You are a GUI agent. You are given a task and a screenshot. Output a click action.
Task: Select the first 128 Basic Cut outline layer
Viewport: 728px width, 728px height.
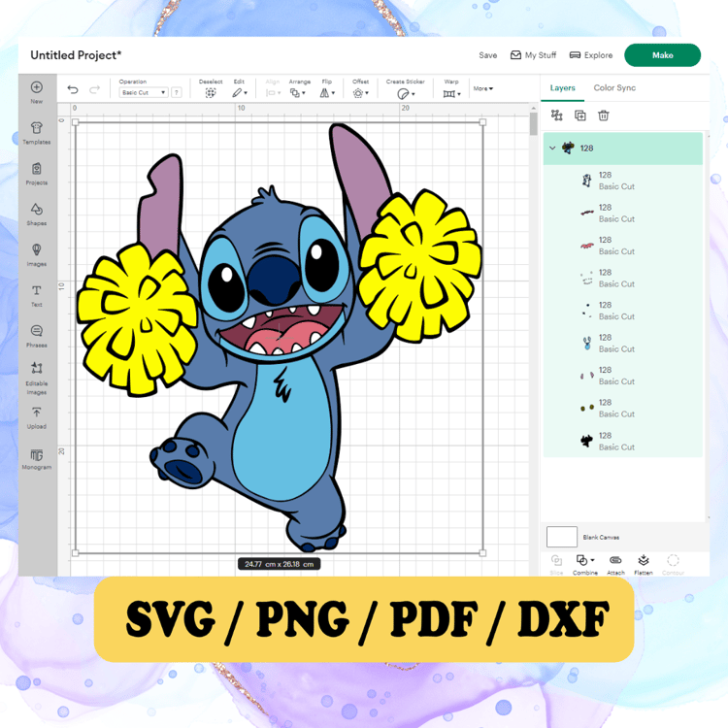click(x=622, y=181)
